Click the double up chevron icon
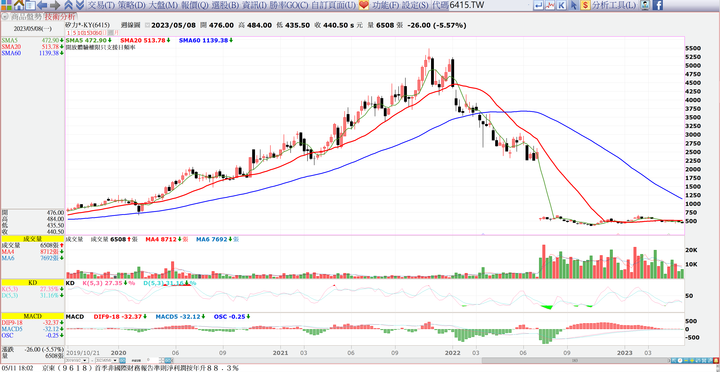The height and width of the screenshot is (372, 720). tap(68, 6)
